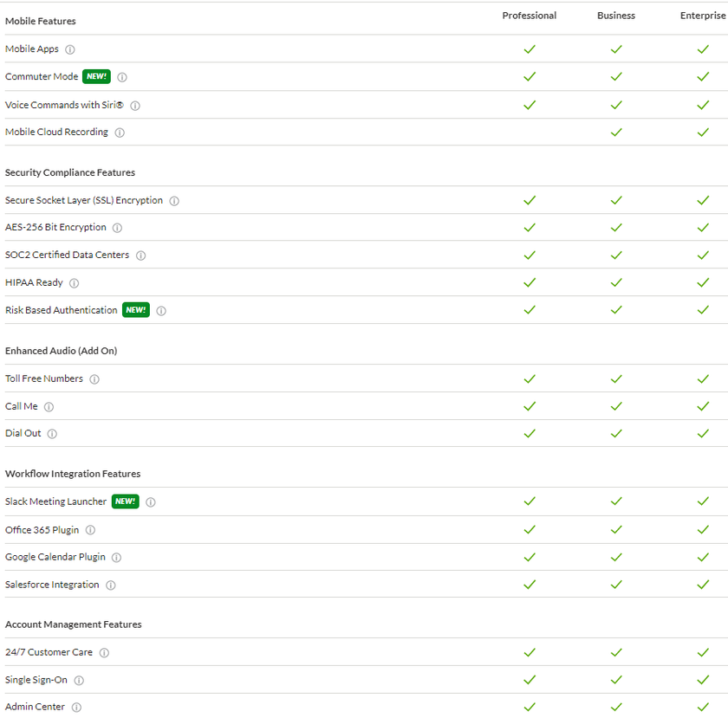The height and width of the screenshot is (718, 728).
Task: Click the Office 365 Plugin feature label
Action: coord(42,530)
